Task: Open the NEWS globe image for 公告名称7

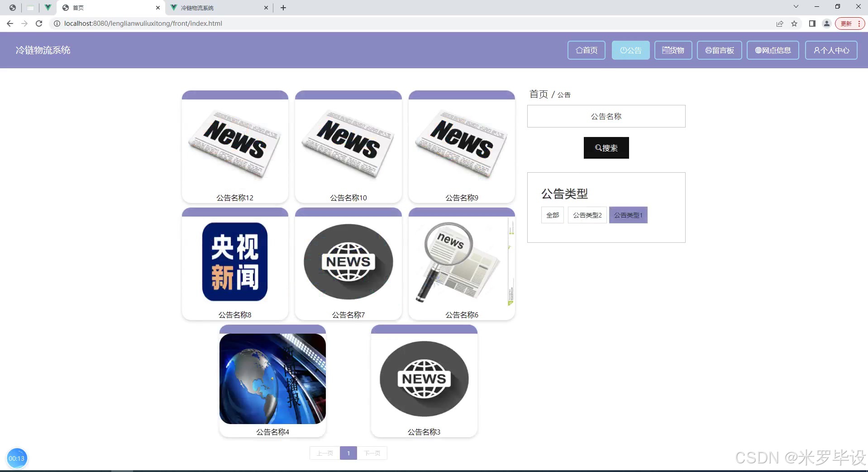Action: (348, 262)
